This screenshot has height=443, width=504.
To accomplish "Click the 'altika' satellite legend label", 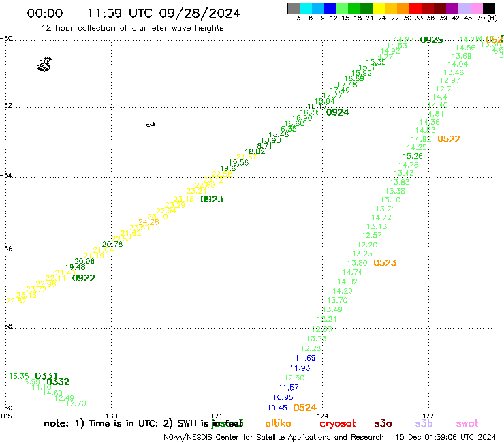I will (278, 423).
